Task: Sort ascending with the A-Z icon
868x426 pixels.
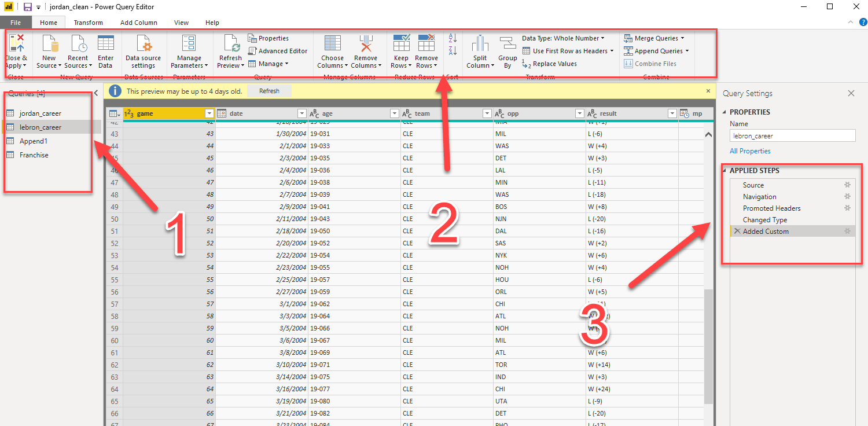Action: point(453,38)
